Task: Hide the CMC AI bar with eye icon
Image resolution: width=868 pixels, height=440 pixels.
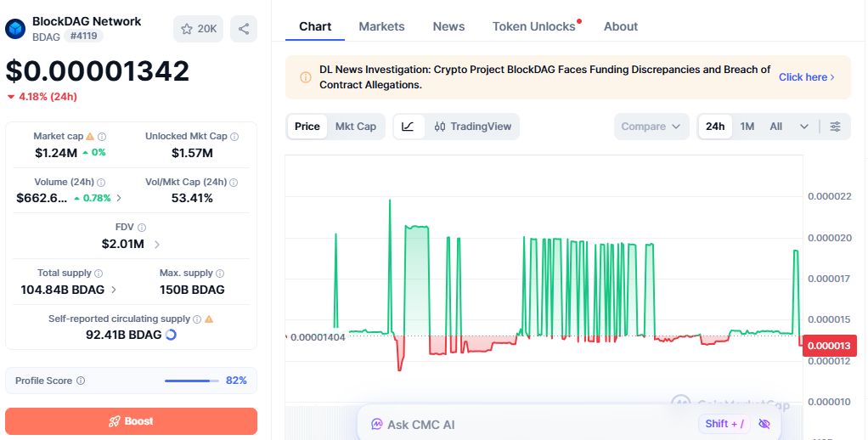Action: pyautogui.click(x=764, y=424)
